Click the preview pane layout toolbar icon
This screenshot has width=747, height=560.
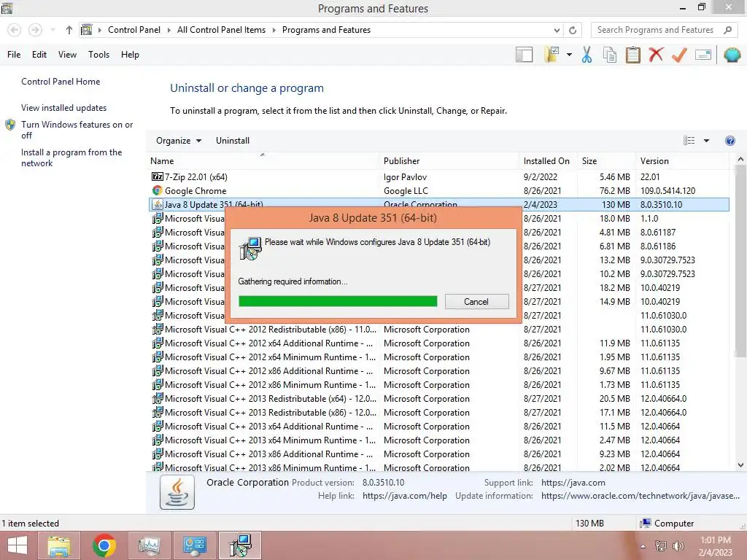pyautogui.click(x=524, y=55)
